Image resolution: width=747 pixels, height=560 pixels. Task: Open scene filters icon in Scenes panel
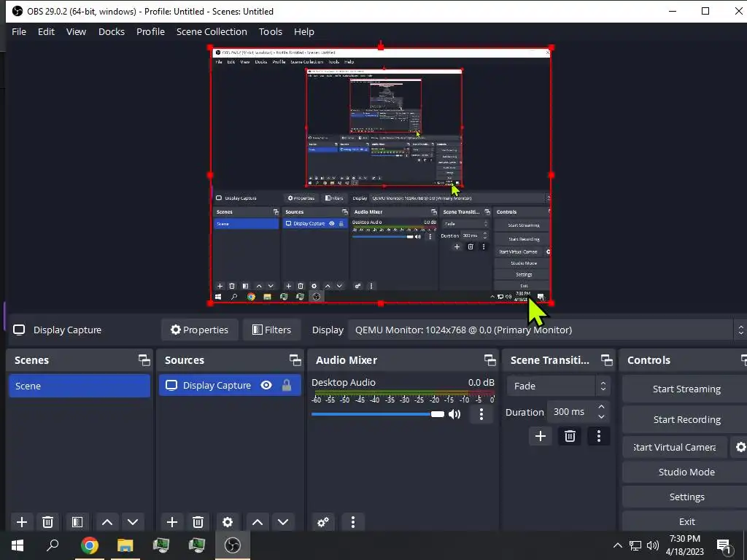77,522
